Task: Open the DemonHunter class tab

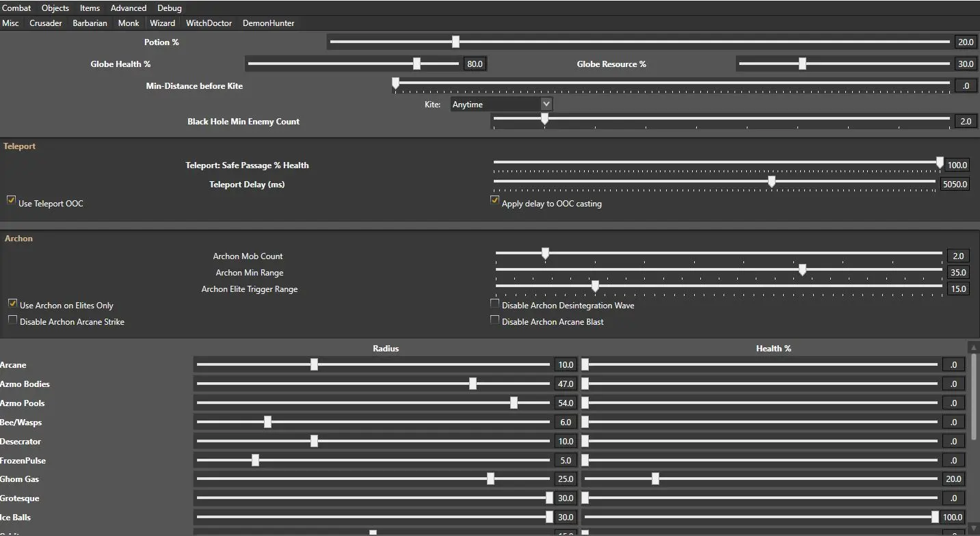Action: [x=268, y=23]
